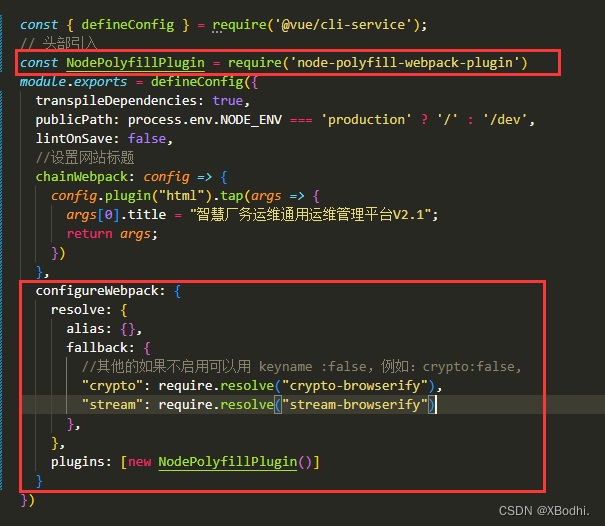Click the "crypto-browserify" string
This screenshot has height=526, width=605.
pos(361,386)
